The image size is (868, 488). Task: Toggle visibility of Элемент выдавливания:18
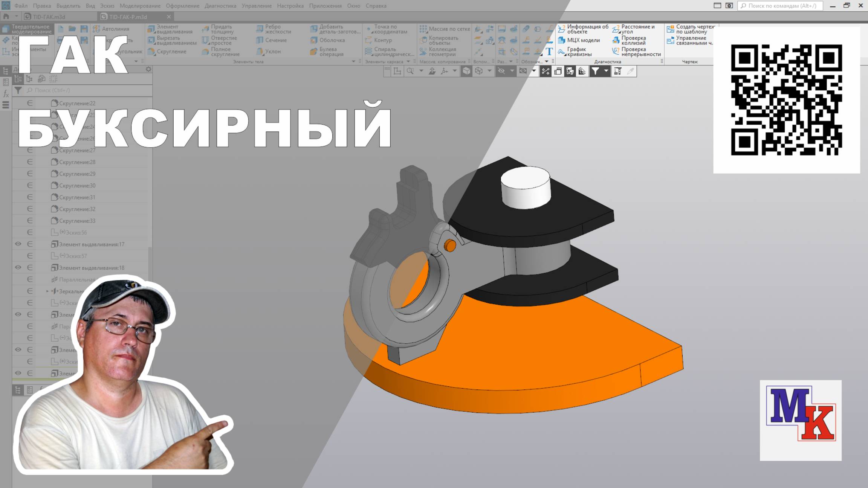(18, 268)
